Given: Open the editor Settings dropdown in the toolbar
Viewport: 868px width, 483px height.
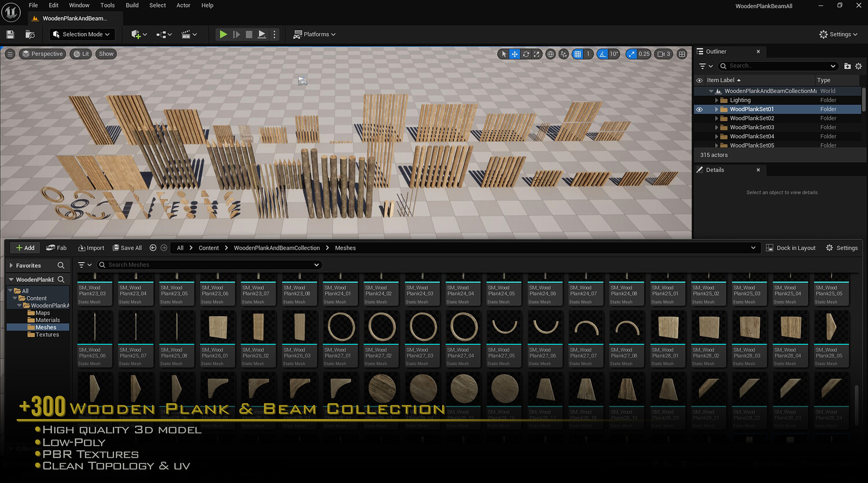Looking at the screenshot, I should pyautogui.click(x=838, y=34).
